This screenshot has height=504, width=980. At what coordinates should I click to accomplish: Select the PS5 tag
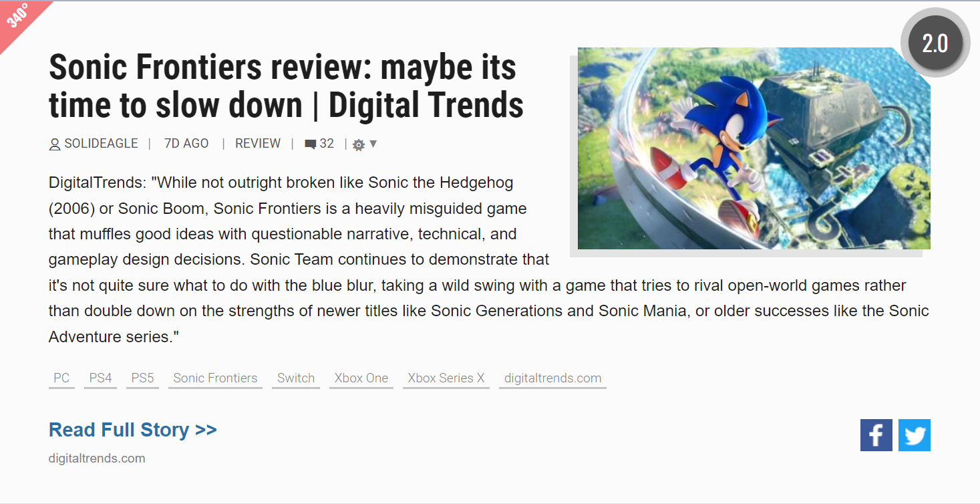tap(142, 378)
